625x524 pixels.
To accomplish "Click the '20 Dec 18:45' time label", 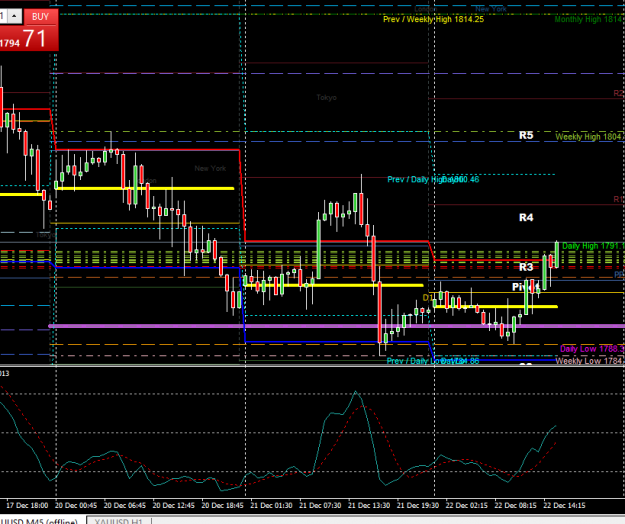I will [222, 506].
